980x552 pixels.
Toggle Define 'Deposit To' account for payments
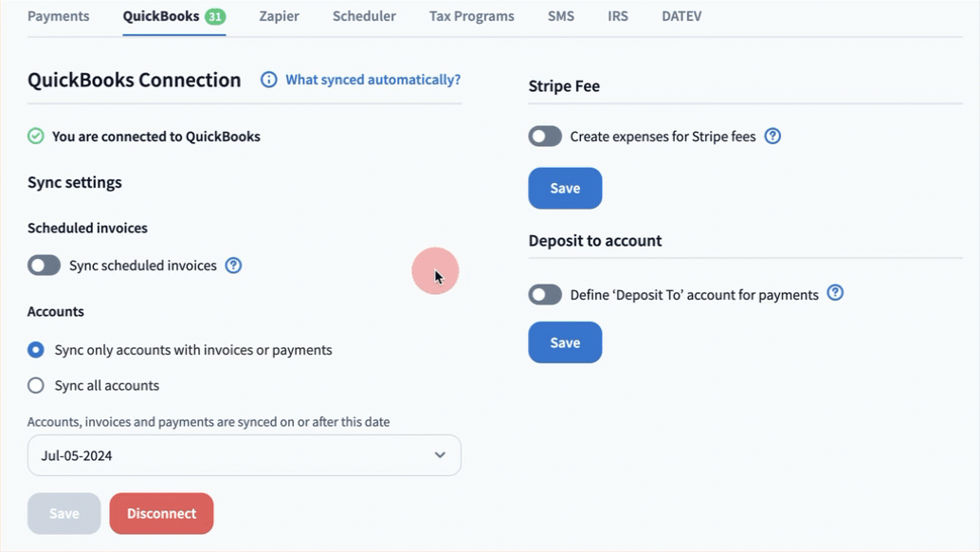tap(545, 295)
